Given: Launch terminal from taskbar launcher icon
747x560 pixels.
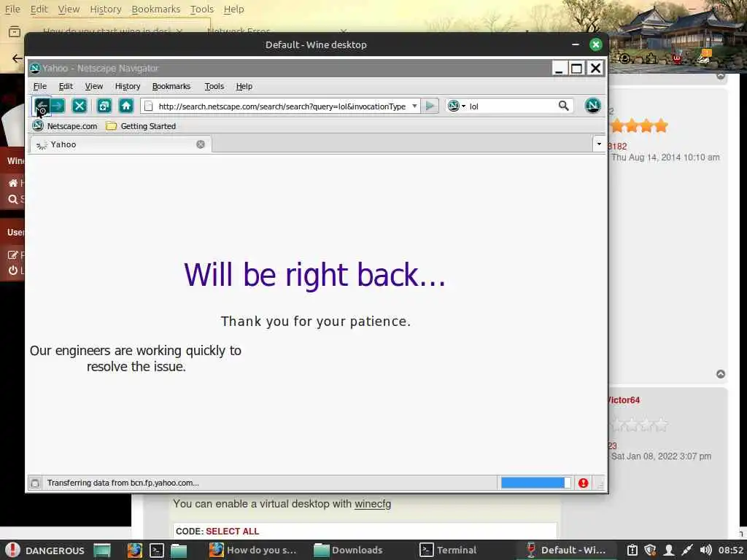Looking at the screenshot, I should (157, 550).
